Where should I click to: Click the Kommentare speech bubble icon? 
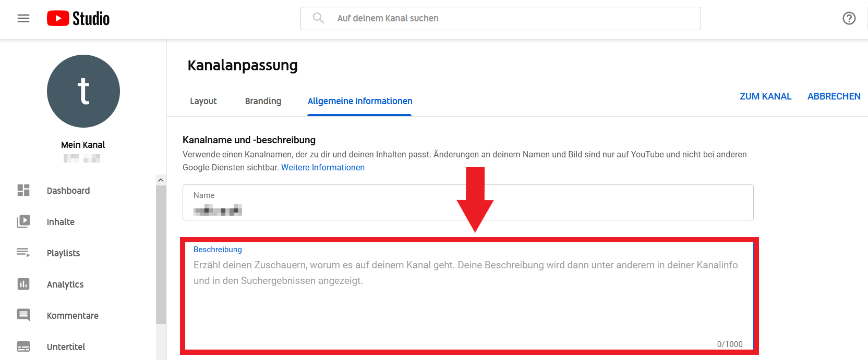[23, 315]
